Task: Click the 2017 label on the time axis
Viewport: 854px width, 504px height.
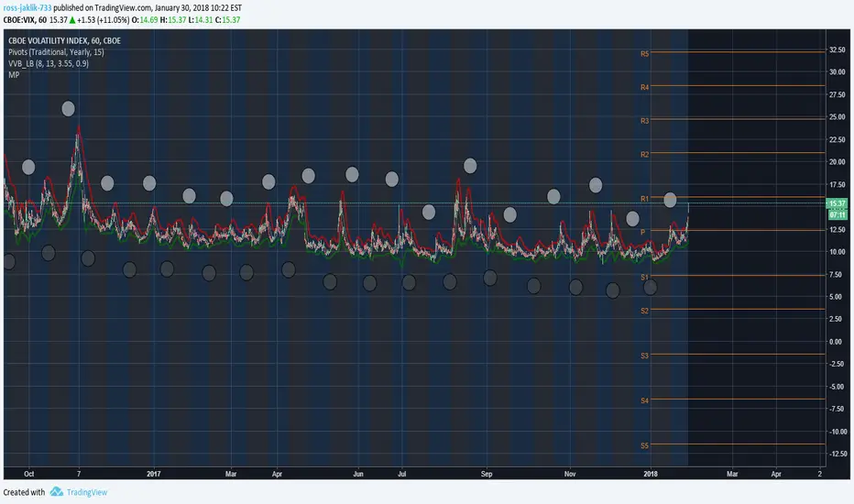Action: (x=154, y=474)
